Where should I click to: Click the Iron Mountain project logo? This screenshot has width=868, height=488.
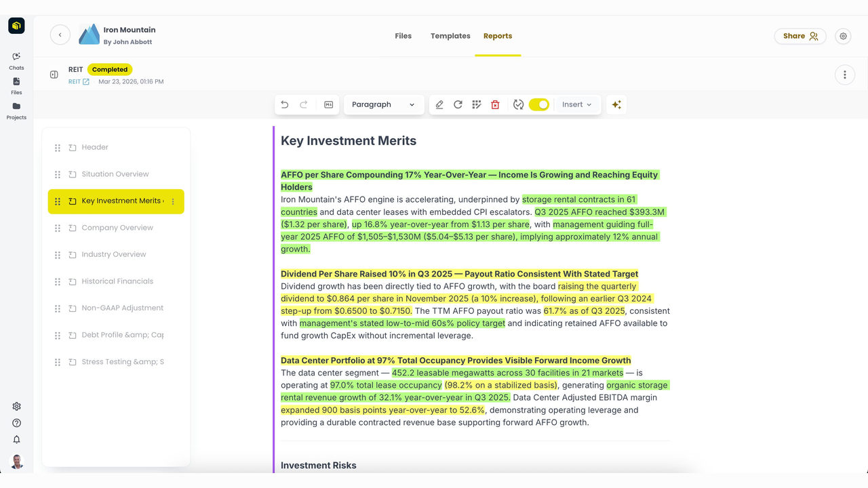[x=89, y=35]
